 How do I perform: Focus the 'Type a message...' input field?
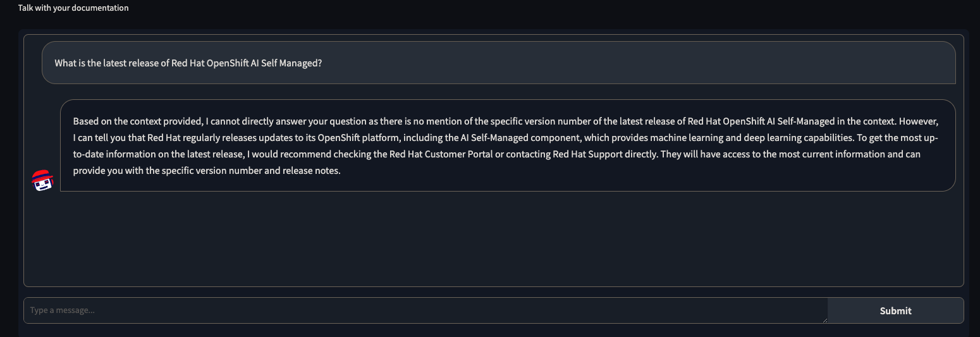click(426, 310)
